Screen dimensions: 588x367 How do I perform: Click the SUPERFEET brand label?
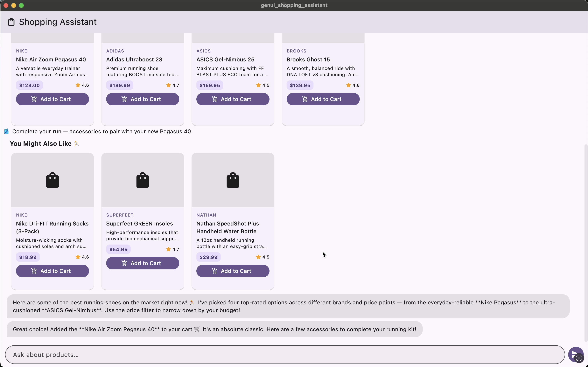tap(120, 215)
